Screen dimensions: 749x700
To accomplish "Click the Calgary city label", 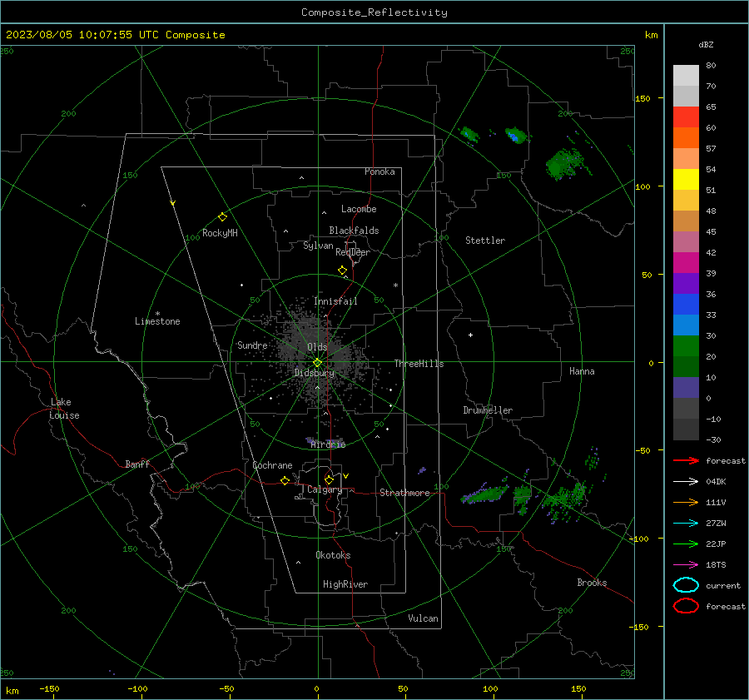I will [325, 489].
